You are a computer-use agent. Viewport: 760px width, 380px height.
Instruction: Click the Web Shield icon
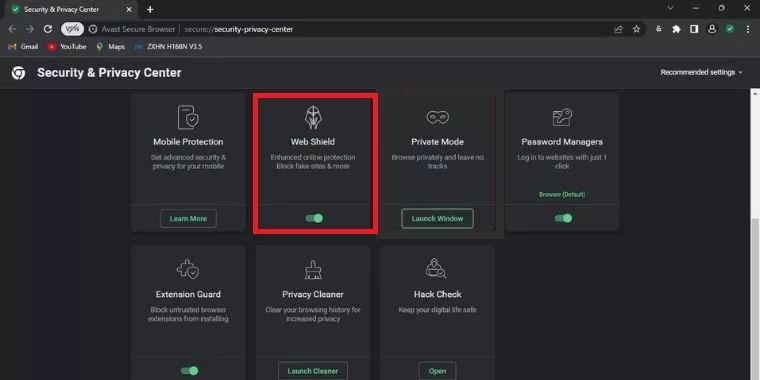[313, 117]
